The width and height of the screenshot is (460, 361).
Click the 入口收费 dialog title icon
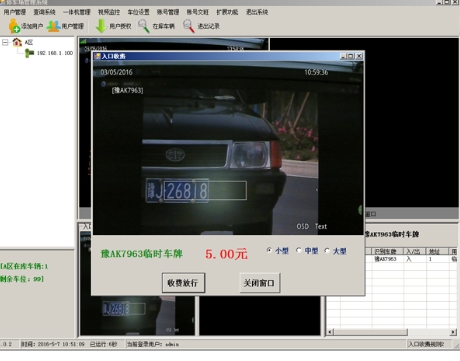tap(97, 56)
